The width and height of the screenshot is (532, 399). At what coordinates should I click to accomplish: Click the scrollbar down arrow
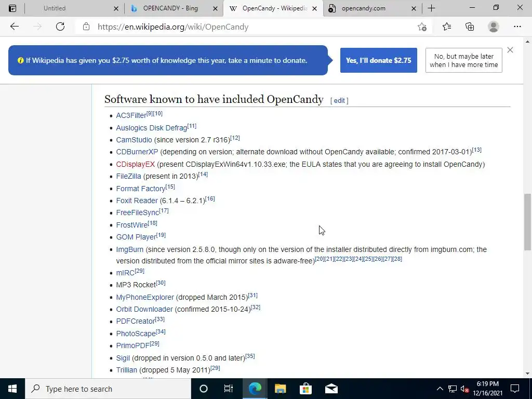coord(527,374)
